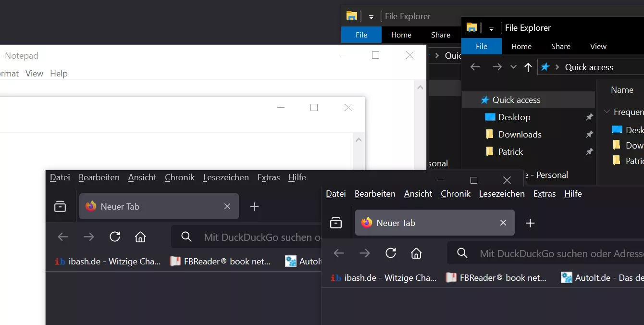Open a new tab in the front Firefox window
This screenshot has height=325, width=644.
pyautogui.click(x=530, y=223)
